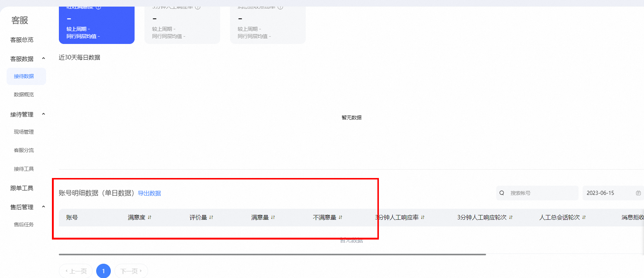Collapse the 客服数据 sidebar group
This screenshot has width=644, height=278.
click(44, 59)
